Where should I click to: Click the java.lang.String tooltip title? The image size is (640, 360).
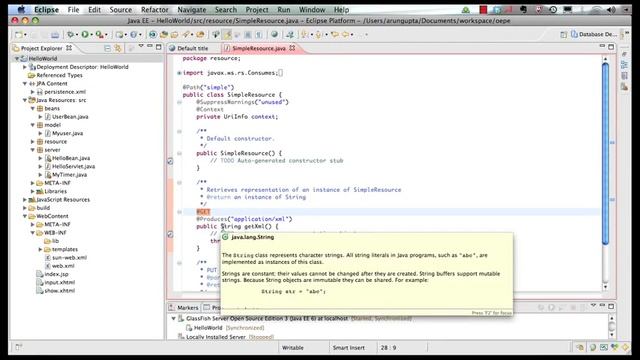click(253, 237)
